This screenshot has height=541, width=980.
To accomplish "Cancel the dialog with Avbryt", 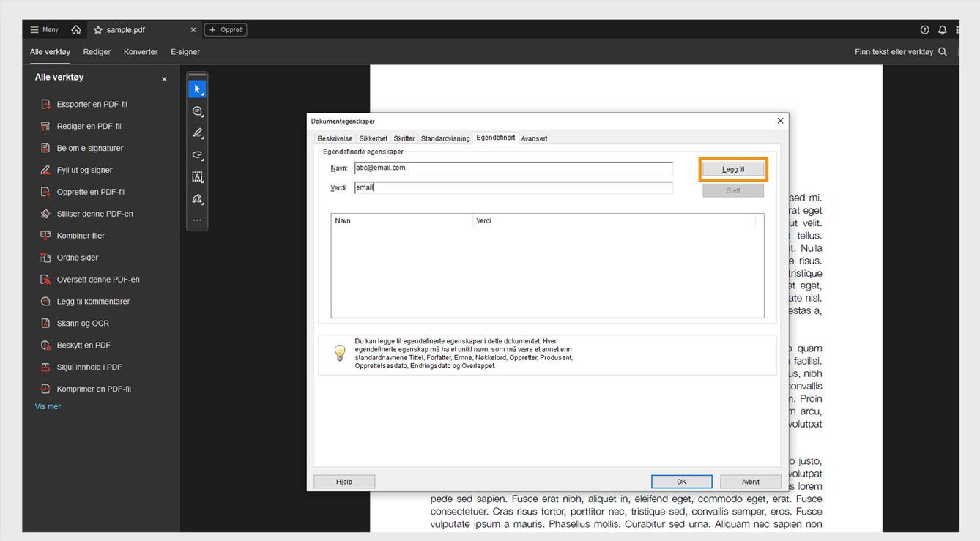I will click(x=751, y=482).
